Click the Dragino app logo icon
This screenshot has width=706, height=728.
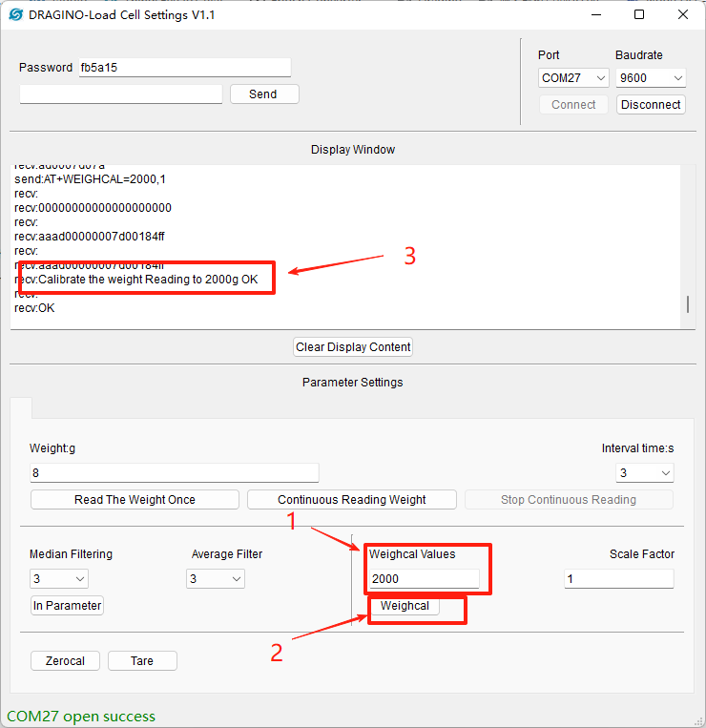(15, 15)
